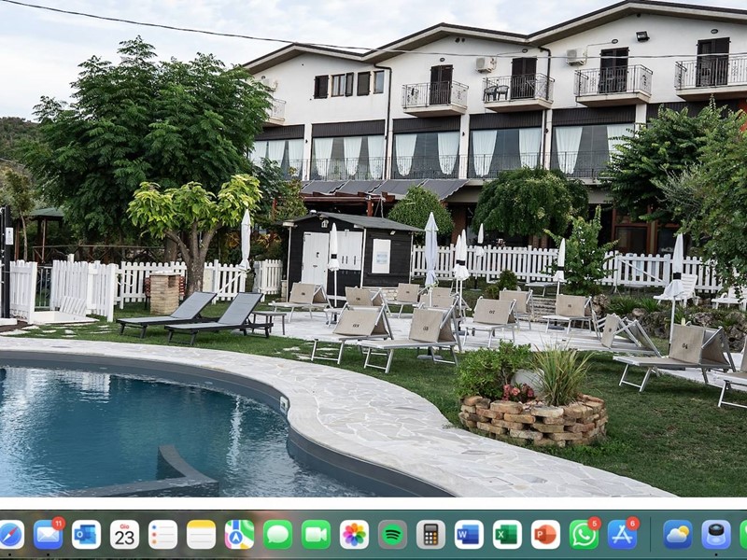Open the green Messages app

tap(277, 535)
